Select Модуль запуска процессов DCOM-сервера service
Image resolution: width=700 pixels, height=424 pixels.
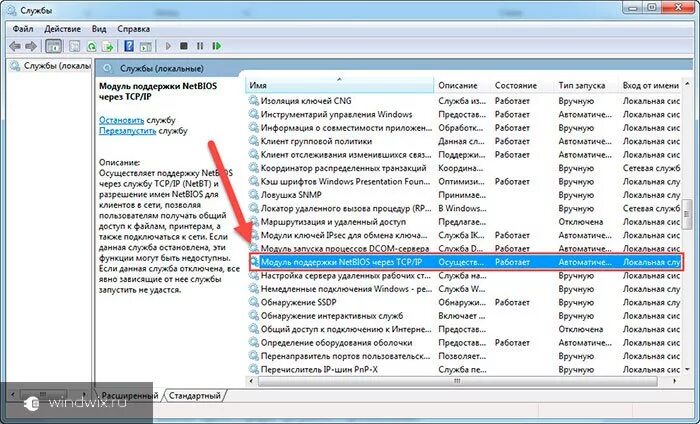tap(345, 248)
